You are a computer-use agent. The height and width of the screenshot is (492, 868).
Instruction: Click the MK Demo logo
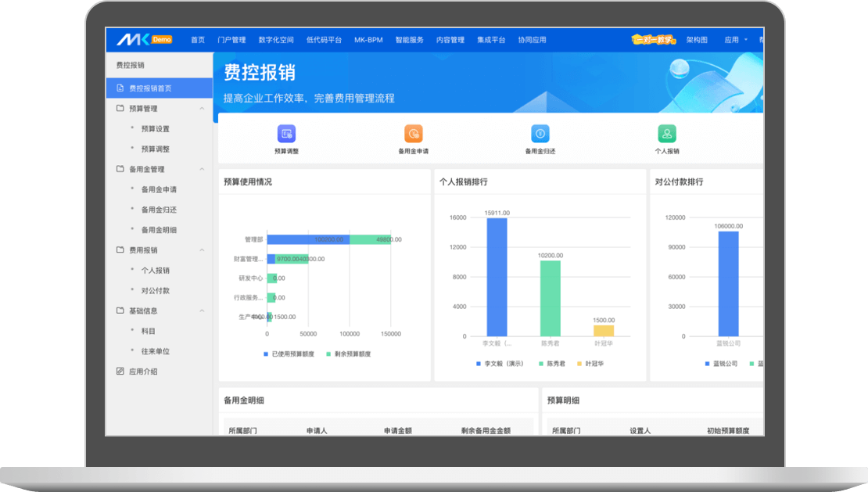(x=144, y=40)
